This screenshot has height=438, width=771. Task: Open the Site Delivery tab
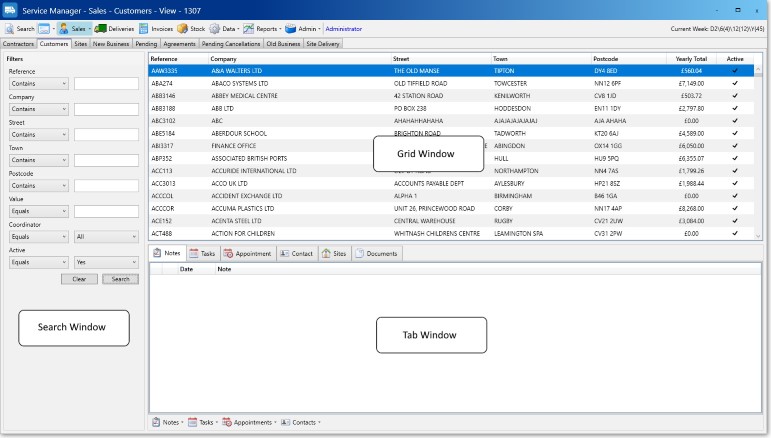click(x=323, y=44)
